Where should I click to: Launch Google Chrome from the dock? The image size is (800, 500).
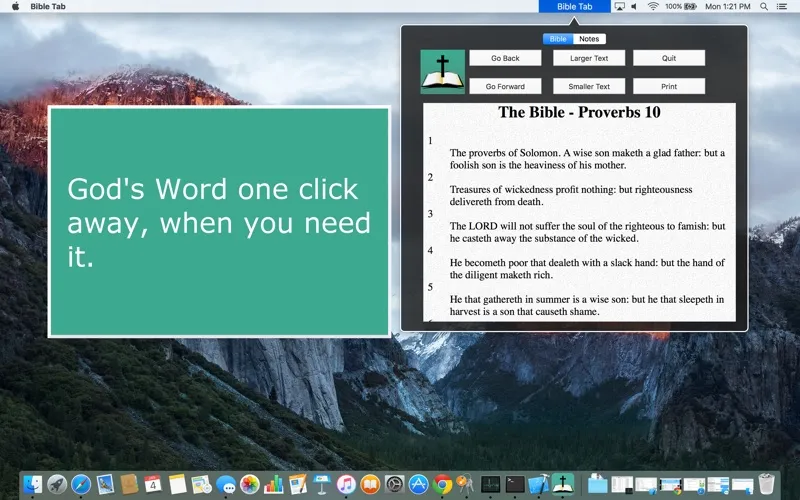point(442,484)
